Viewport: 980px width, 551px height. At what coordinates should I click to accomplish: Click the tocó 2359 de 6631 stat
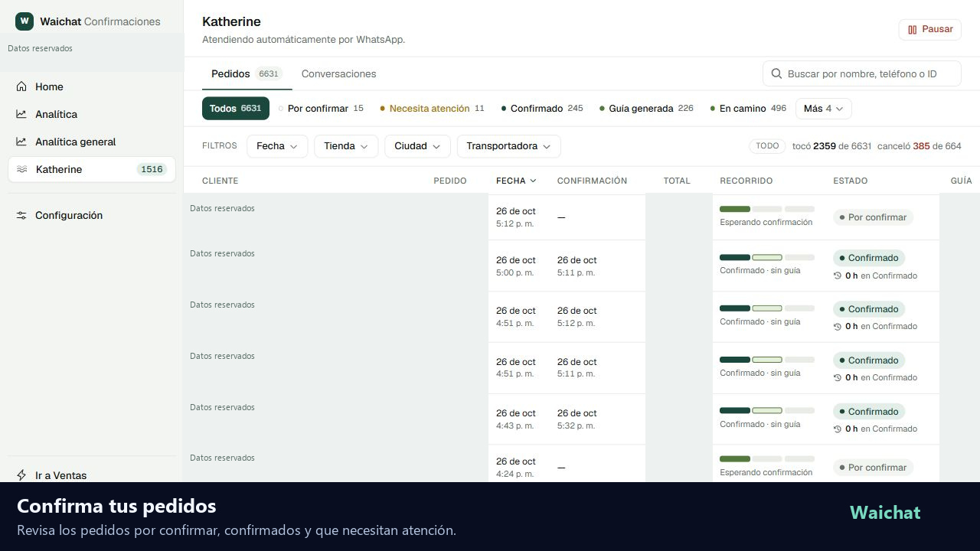[x=831, y=145]
